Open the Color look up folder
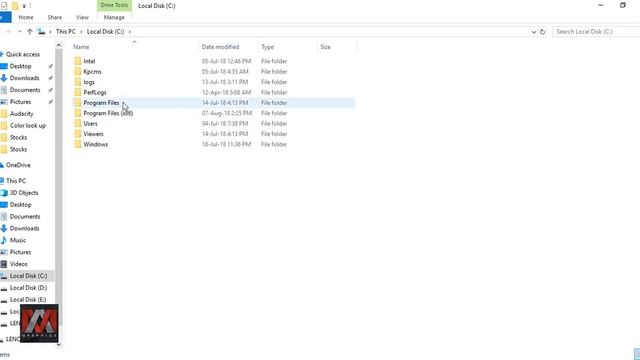The image size is (640, 360). pos(28,126)
